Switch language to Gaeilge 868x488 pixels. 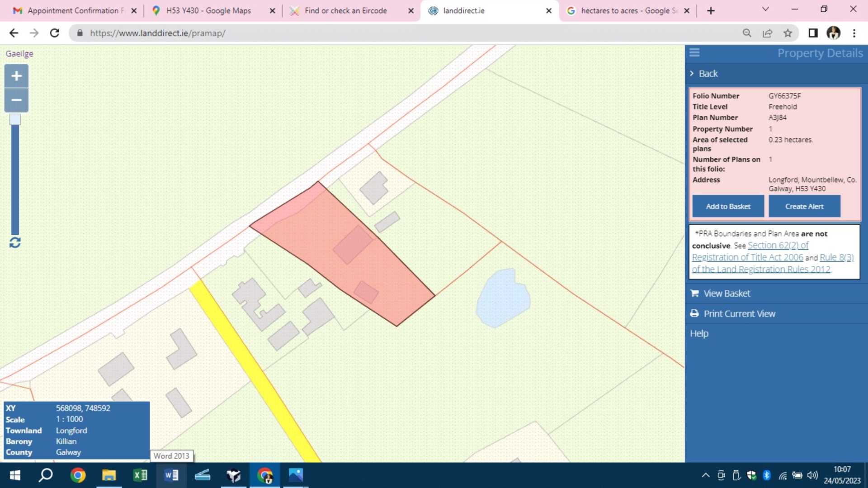19,53
